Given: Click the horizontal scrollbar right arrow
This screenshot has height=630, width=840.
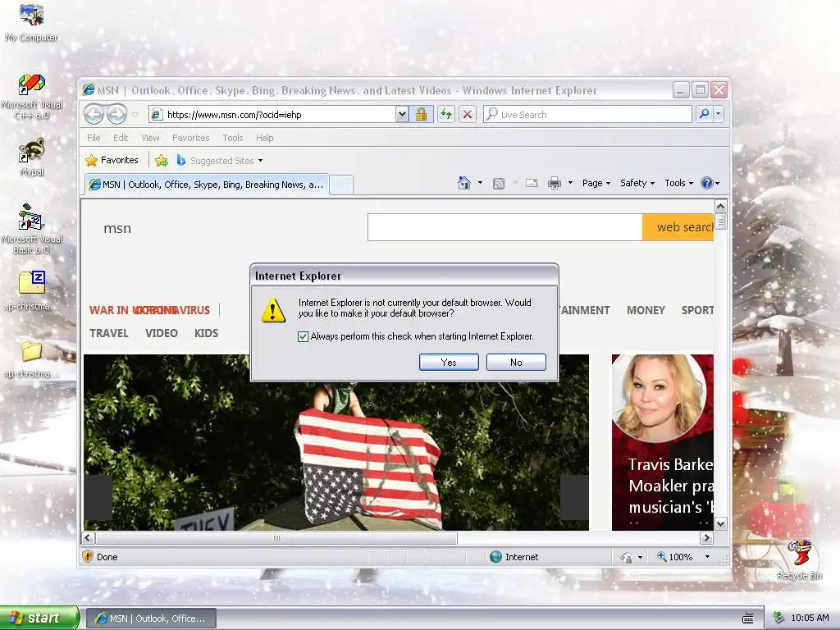Looking at the screenshot, I should point(706,538).
